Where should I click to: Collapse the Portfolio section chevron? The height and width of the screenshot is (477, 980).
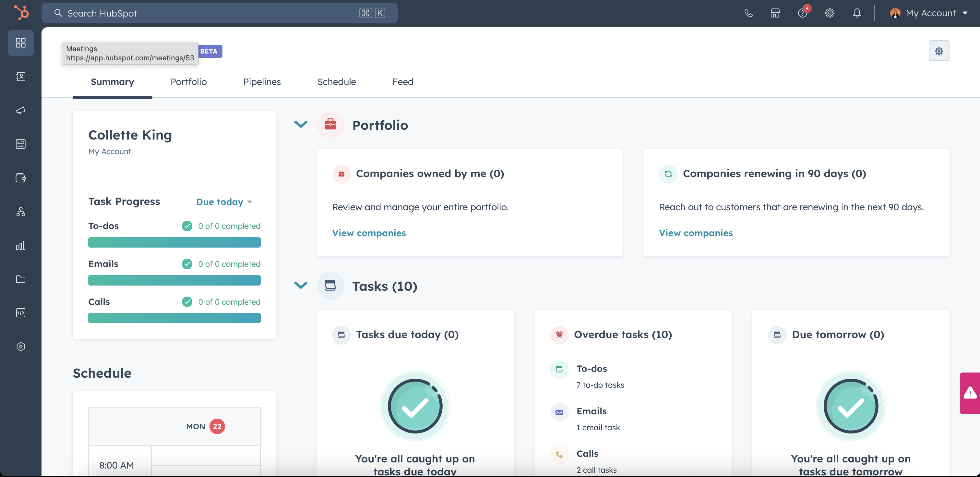coord(301,125)
